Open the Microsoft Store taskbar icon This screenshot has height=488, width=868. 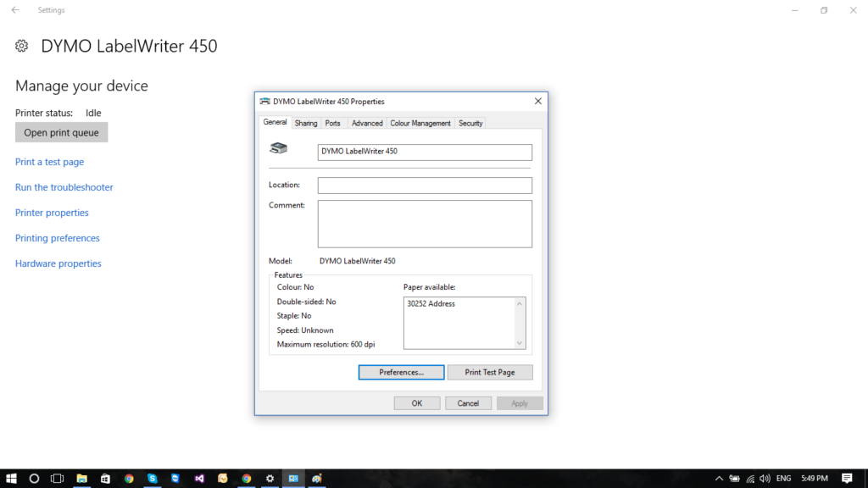click(105, 479)
